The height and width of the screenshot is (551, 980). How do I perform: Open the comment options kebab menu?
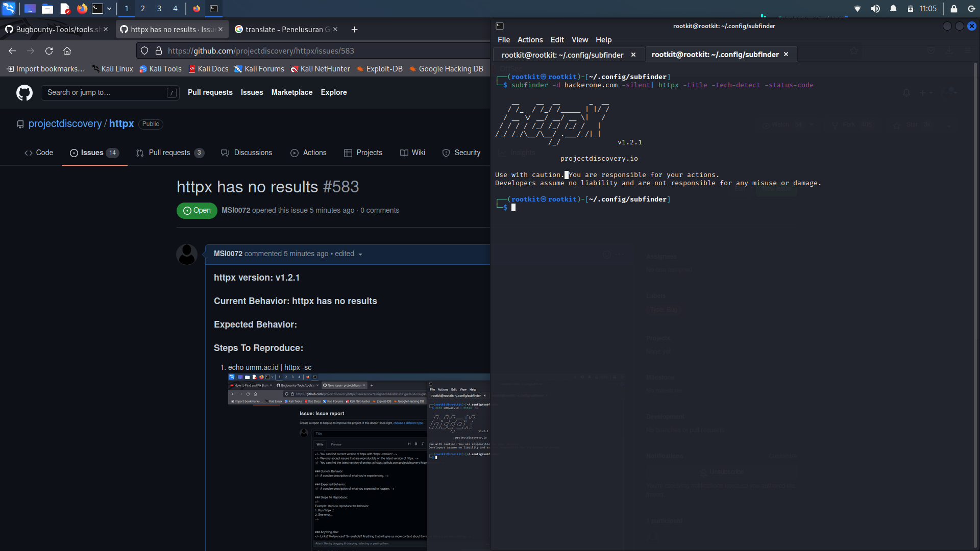(x=619, y=255)
